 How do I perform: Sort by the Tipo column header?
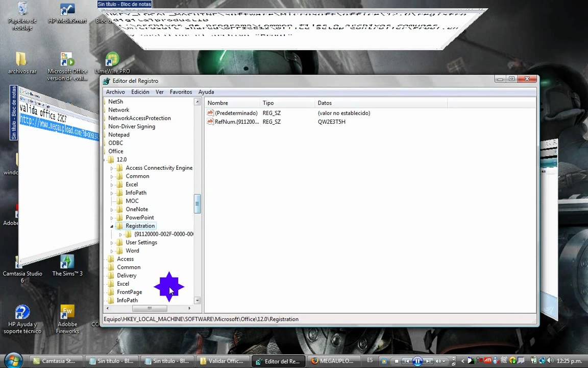click(287, 103)
